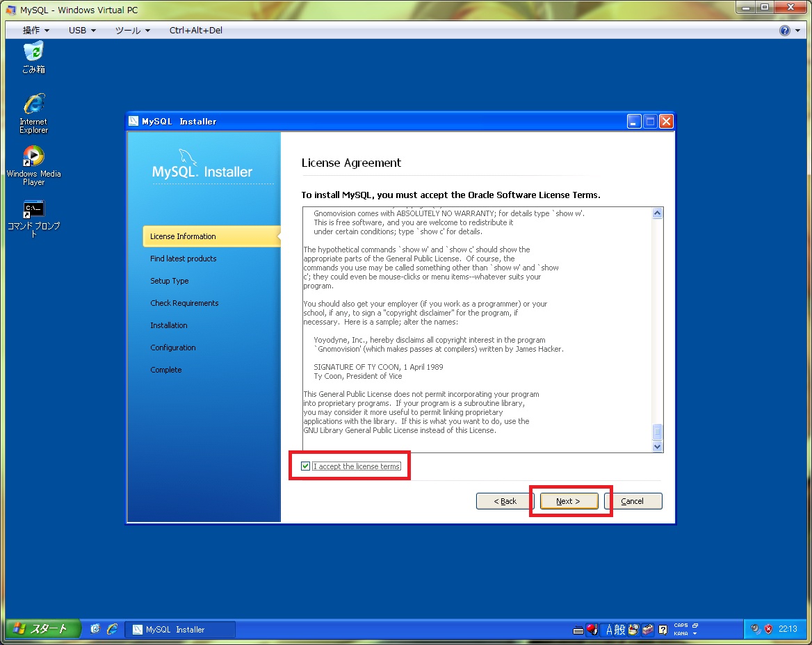The height and width of the screenshot is (645, 812).
Task: Open the USB dropdown menu
Action: pos(82,31)
